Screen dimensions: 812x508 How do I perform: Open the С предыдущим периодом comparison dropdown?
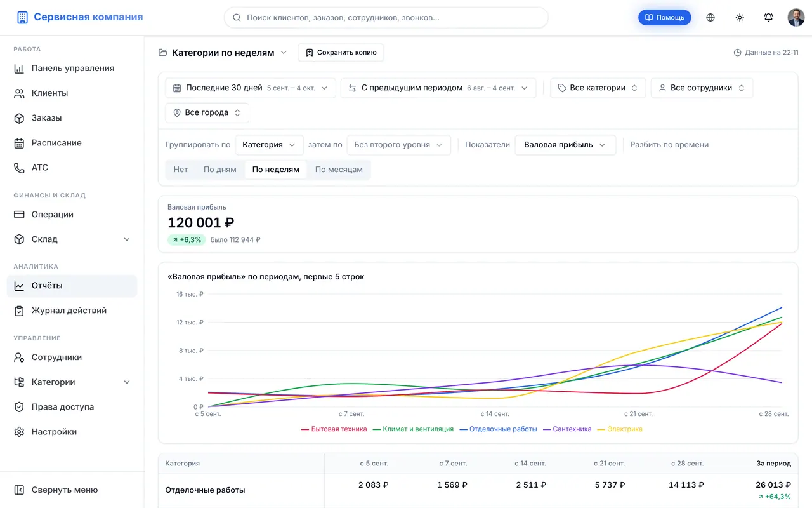438,88
